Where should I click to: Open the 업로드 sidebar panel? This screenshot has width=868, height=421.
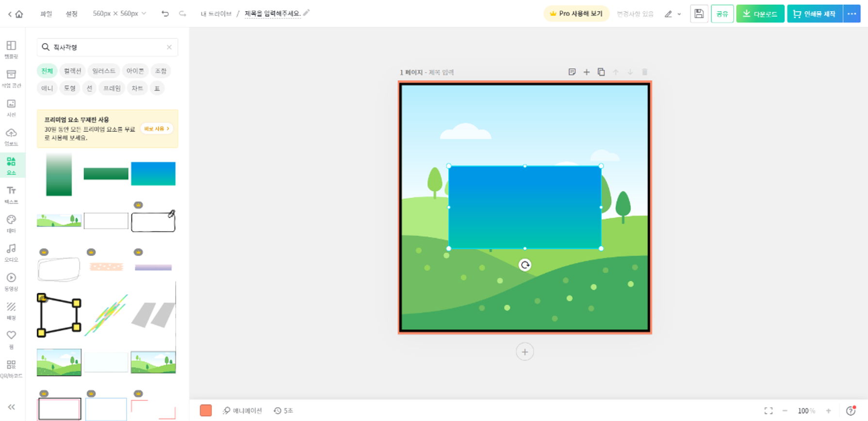click(x=11, y=137)
